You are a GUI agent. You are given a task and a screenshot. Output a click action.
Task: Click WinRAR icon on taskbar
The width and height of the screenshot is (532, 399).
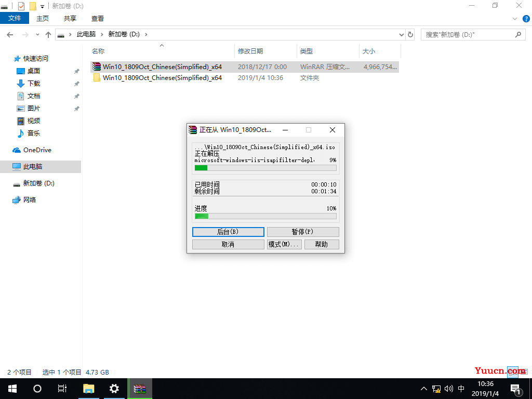coord(140,389)
